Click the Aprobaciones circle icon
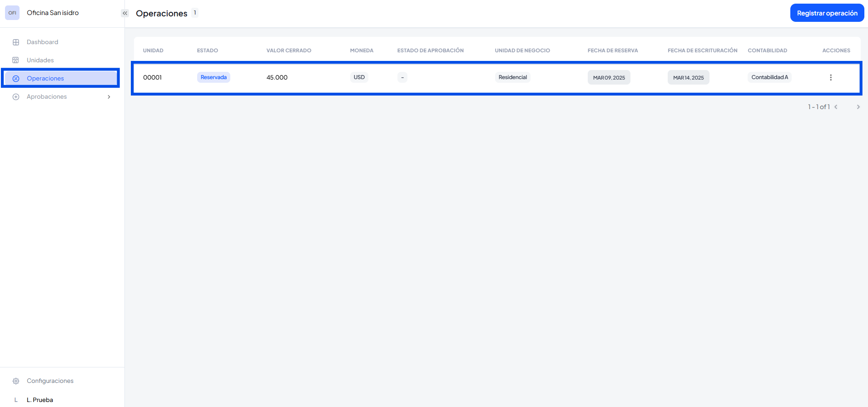The height and width of the screenshot is (407, 868). pyautogui.click(x=16, y=97)
